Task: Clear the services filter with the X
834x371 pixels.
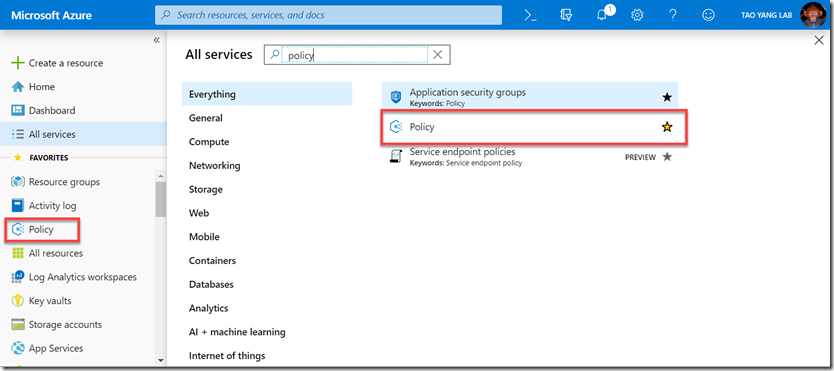Action: [x=438, y=55]
